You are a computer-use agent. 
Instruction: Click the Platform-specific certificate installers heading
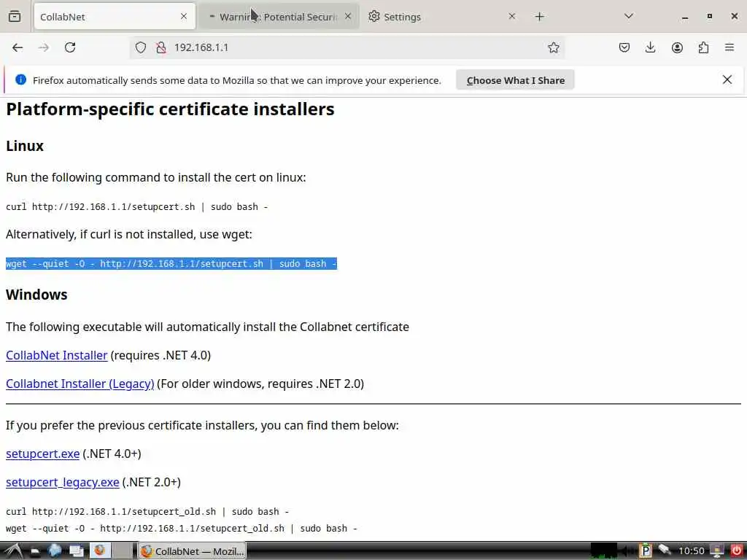170,109
